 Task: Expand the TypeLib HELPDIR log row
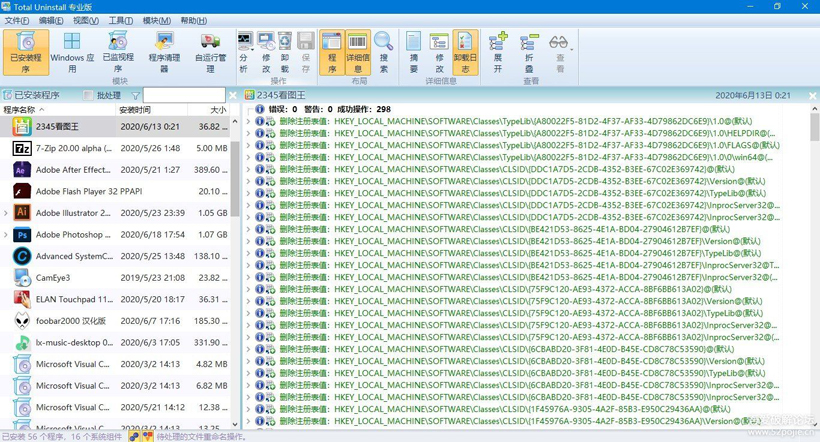click(x=248, y=133)
